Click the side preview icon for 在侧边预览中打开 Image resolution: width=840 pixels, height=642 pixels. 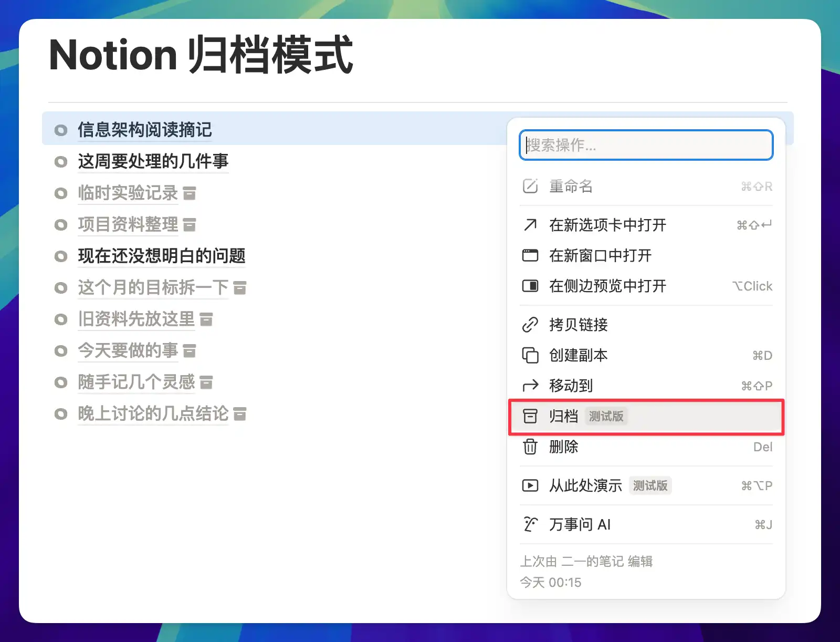click(x=530, y=286)
